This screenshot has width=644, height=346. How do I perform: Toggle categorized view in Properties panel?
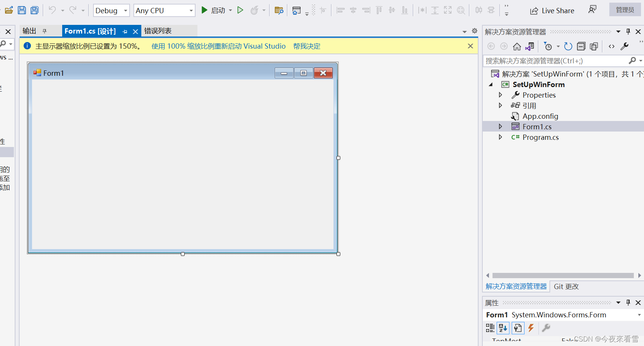tap(490, 328)
